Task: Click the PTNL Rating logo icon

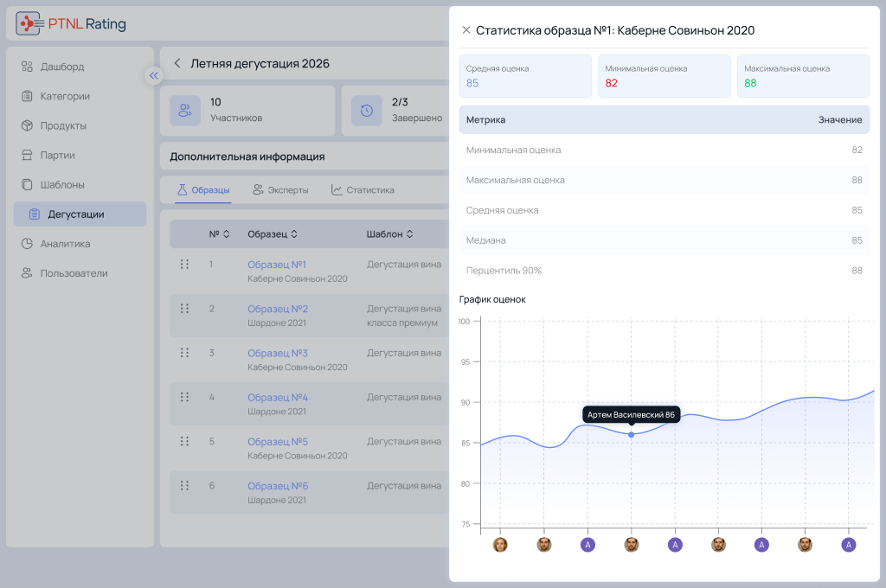Action: [x=28, y=23]
